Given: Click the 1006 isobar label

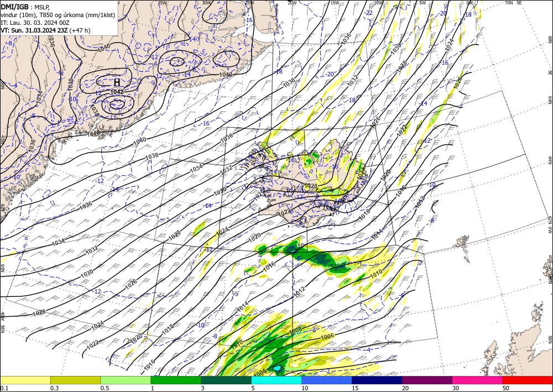Looking at the screenshot, I should (327, 337).
